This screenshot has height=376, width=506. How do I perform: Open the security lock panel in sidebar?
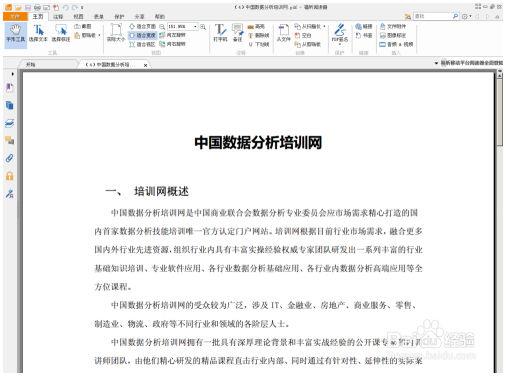click(x=10, y=176)
